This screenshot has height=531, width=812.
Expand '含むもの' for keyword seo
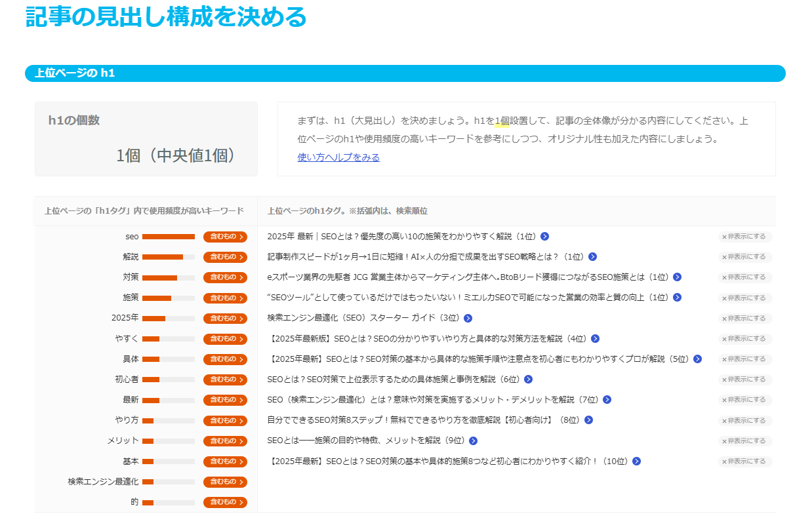(225, 237)
